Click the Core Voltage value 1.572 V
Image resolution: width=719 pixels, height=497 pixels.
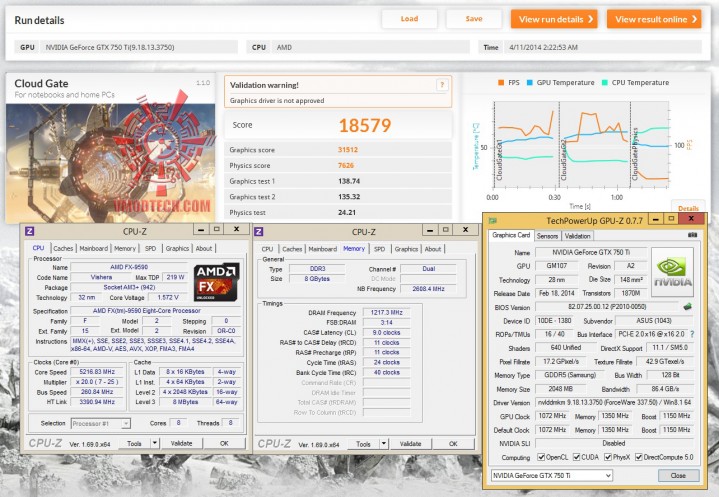167,298
